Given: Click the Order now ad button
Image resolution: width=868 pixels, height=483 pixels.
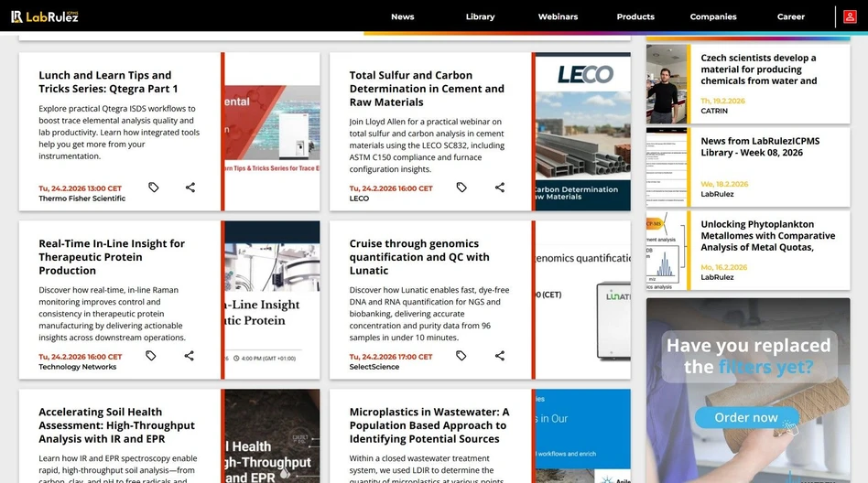Looking at the screenshot, I should 746,418.
